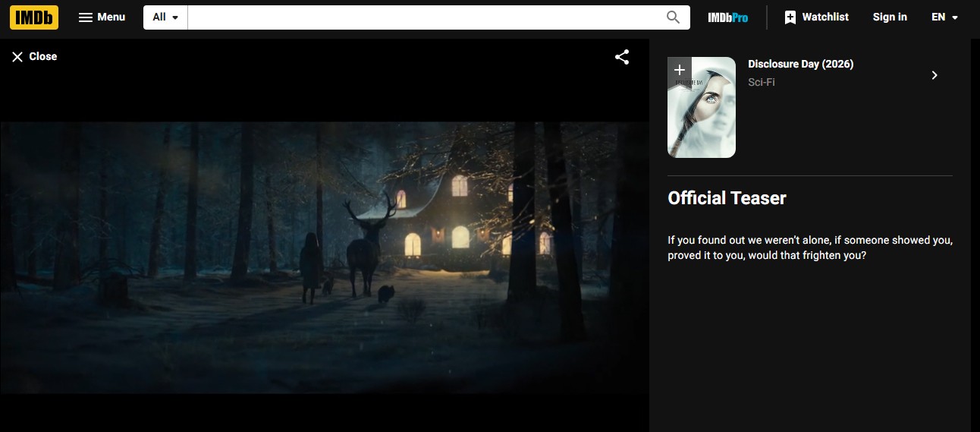Click the Official Teaser heading
The width and height of the screenshot is (980, 432).
(x=727, y=198)
